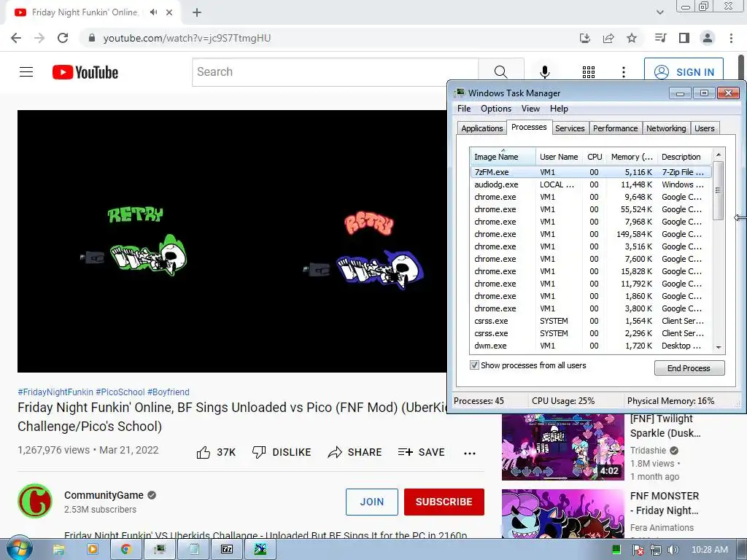Viewport: 747px width, 560px height.
Task: Open the Help menu in Task Manager
Action: (x=559, y=109)
